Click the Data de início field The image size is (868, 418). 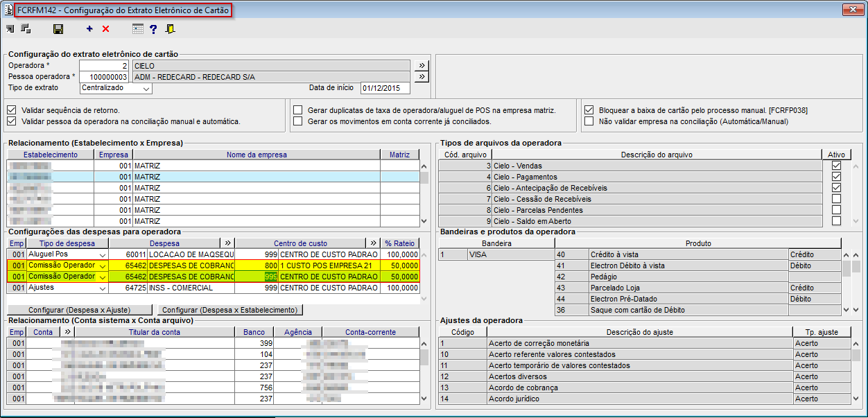tap(385, 88)
